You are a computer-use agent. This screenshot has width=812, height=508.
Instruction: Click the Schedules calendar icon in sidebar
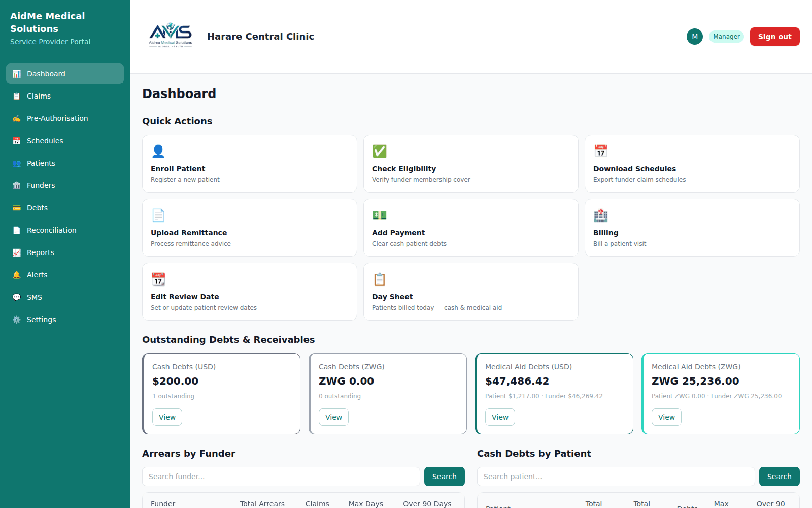tap(17, 141)
